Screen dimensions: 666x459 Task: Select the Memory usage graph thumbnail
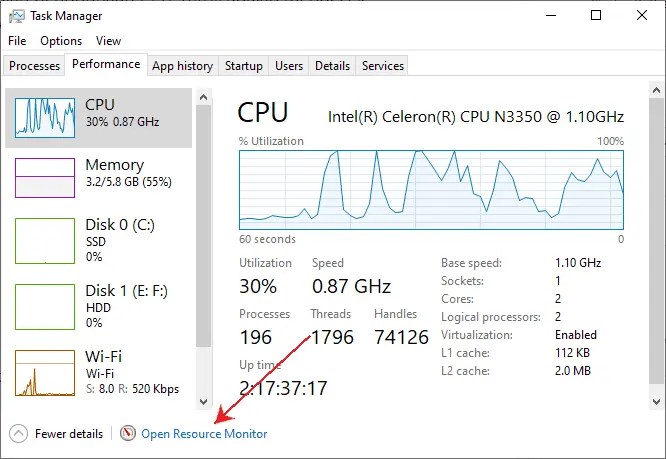45,177
